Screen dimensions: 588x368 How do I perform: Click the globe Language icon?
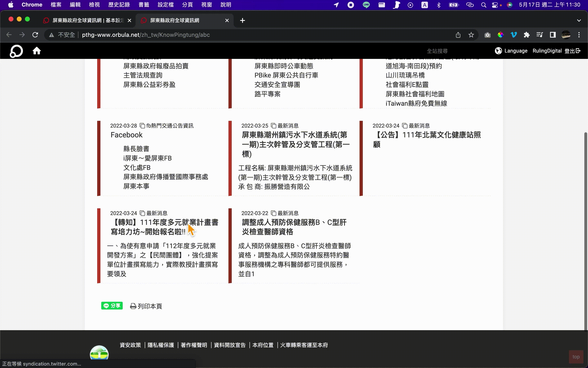[498, 51]
